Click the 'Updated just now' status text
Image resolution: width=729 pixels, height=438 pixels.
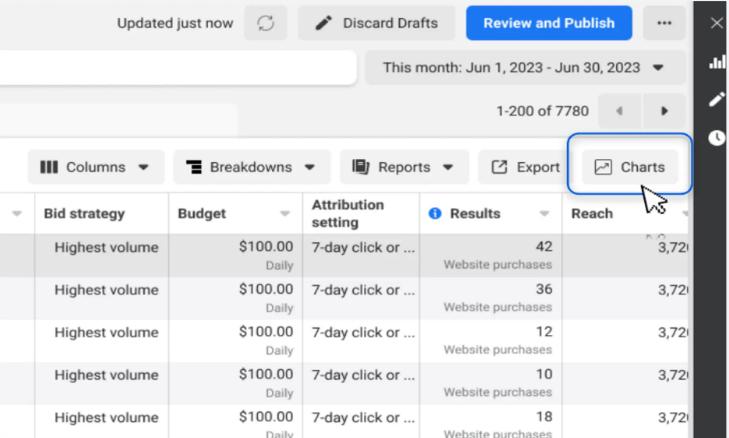pyautogui.click(x=175, y=23)
